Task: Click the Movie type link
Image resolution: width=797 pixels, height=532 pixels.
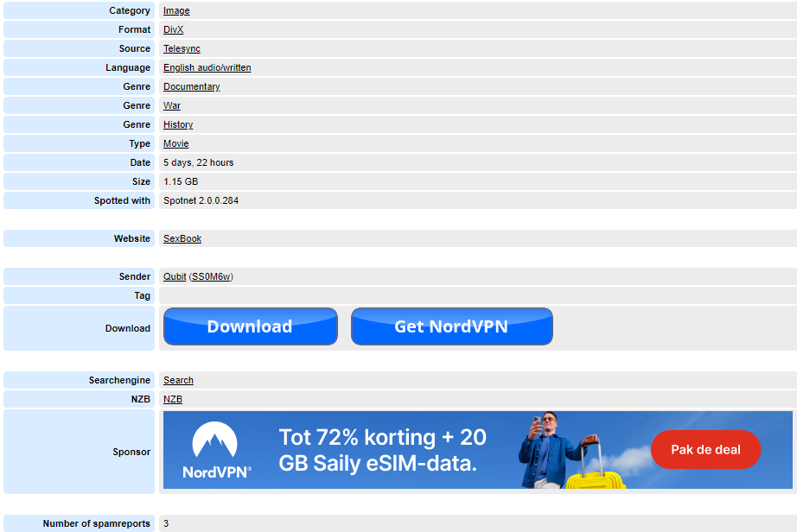Action: tap(175, 143)
